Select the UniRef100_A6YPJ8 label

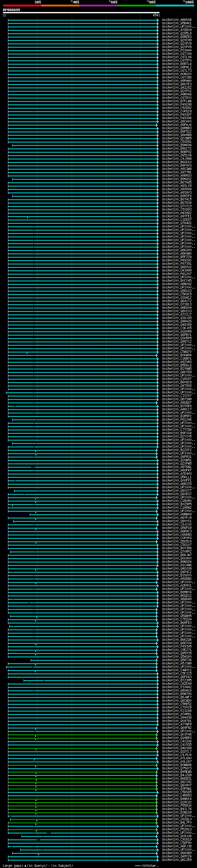click(177, 518)
